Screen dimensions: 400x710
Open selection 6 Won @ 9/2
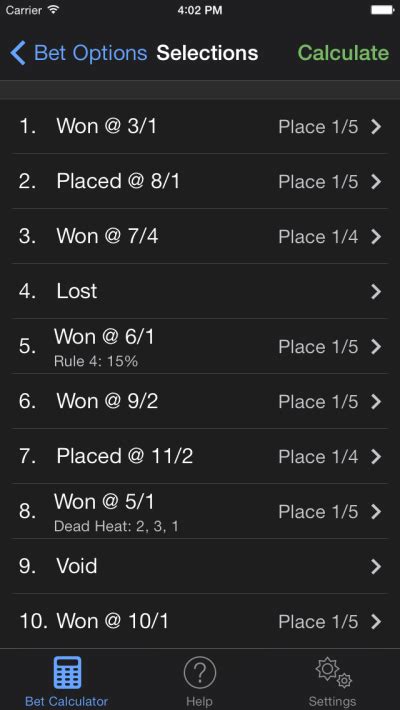click(x=200, y=401)
